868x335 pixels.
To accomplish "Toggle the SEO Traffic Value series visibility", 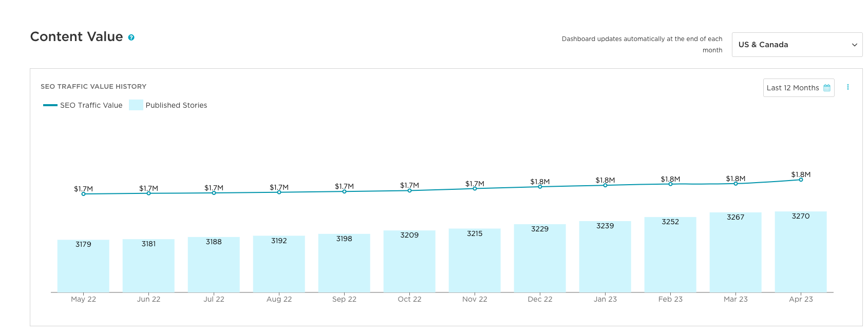I will click(x=91, y=105).
